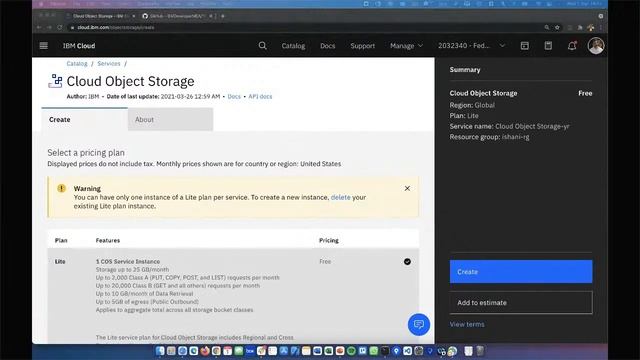This screenshot has height=360, width=640.
Task: Click the browser reload icon
Action: click(60, 27)
